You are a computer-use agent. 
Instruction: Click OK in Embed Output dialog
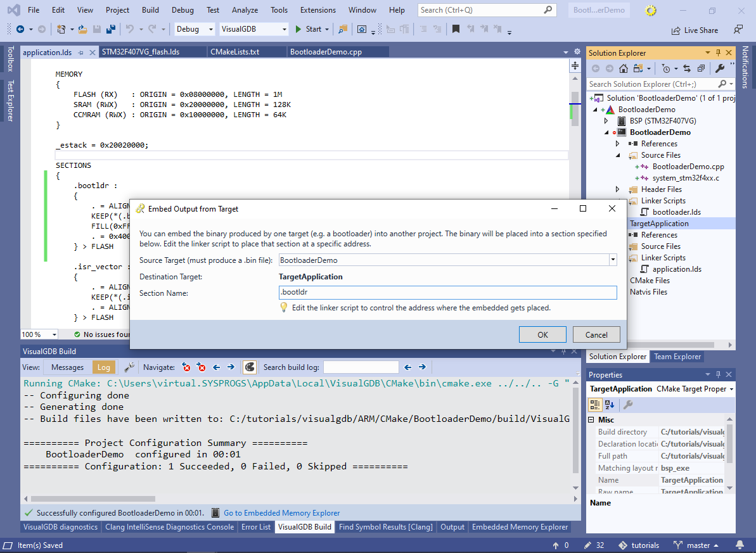(542, 334)
